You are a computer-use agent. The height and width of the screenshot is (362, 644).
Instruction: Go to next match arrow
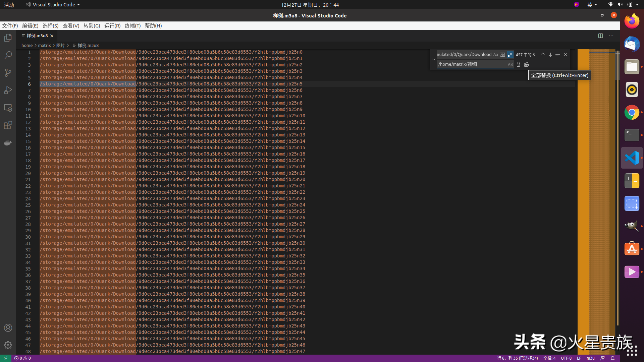click(x=550, y=55)
